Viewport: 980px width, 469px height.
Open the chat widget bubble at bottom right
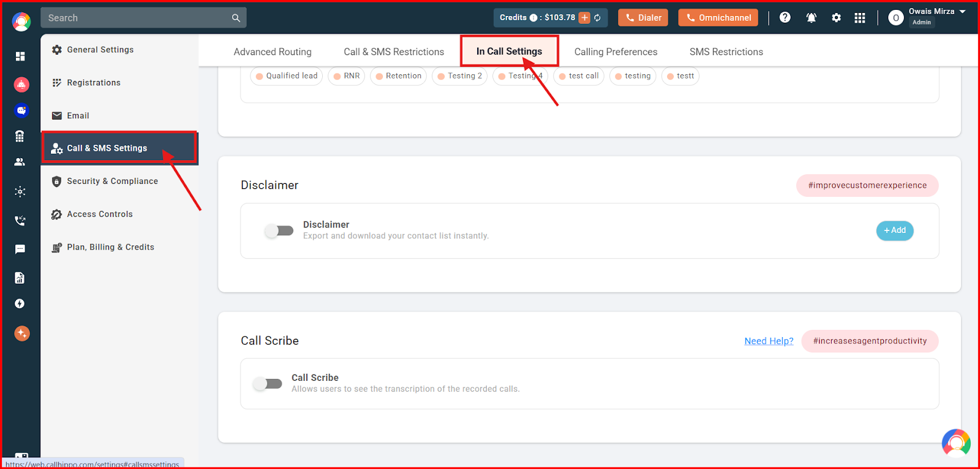pos(956,443)
